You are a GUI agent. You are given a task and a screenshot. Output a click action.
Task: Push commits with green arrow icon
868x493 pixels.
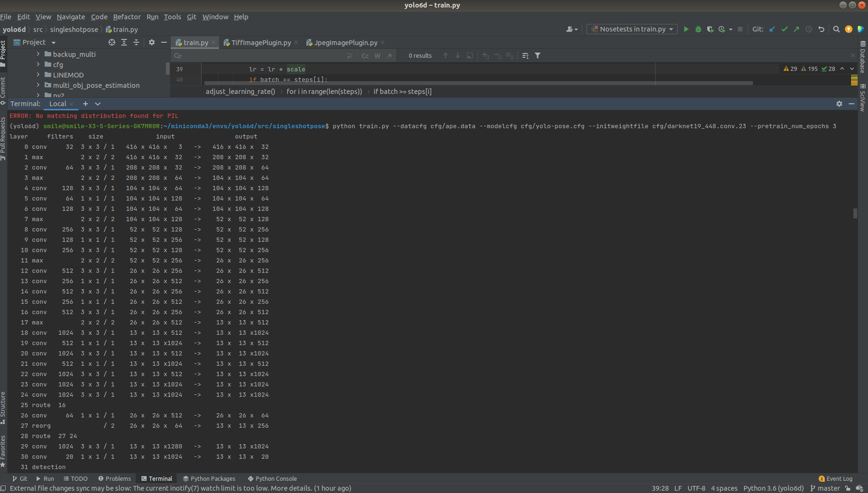click(x=797, y=29)
